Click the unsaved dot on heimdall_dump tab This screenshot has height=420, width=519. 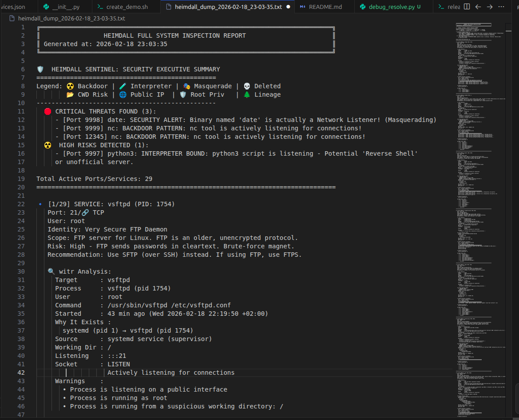288,7
